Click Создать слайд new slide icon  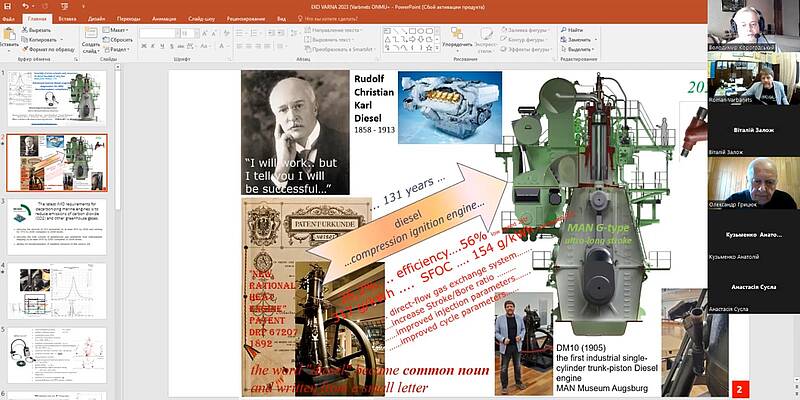tap(91, 33)
